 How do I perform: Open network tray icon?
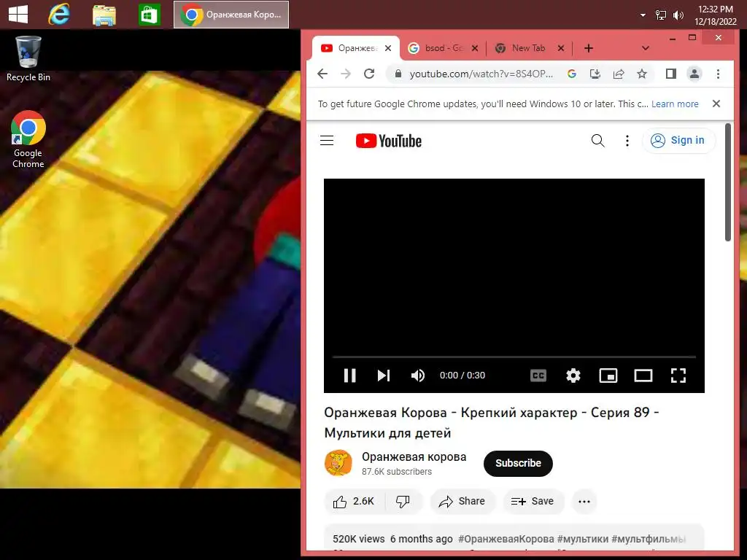click(661, 15)
